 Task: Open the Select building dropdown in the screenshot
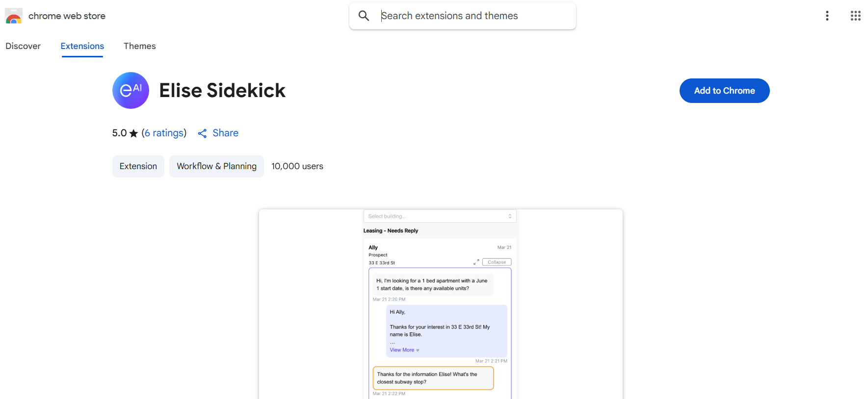pyautogui.click(x=440, y=216)
